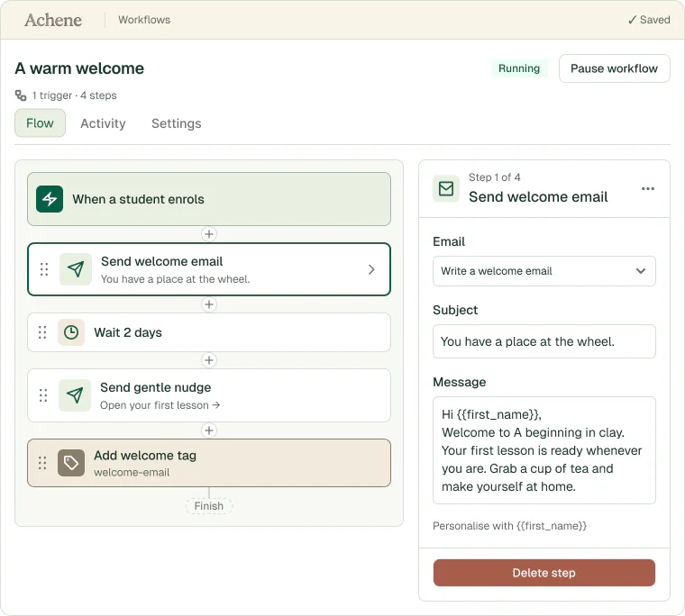The image size is (685, 616).
Task: Open the three-dot step options menu
Action: click(x=648, y=188)
